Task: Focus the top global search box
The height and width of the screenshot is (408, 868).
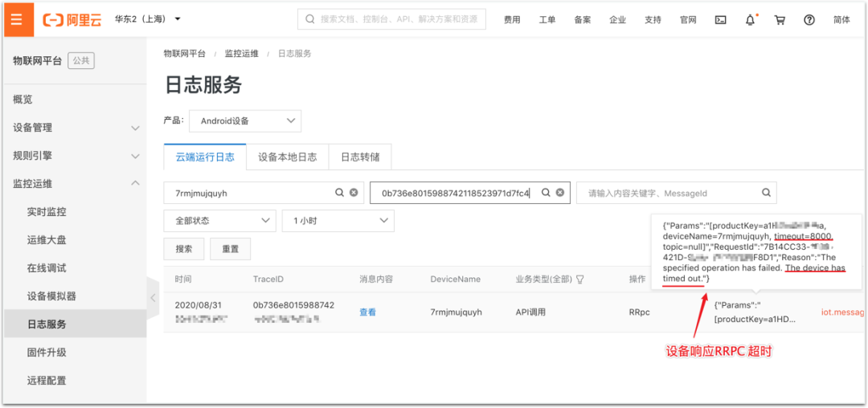Action: click(392, 19)
